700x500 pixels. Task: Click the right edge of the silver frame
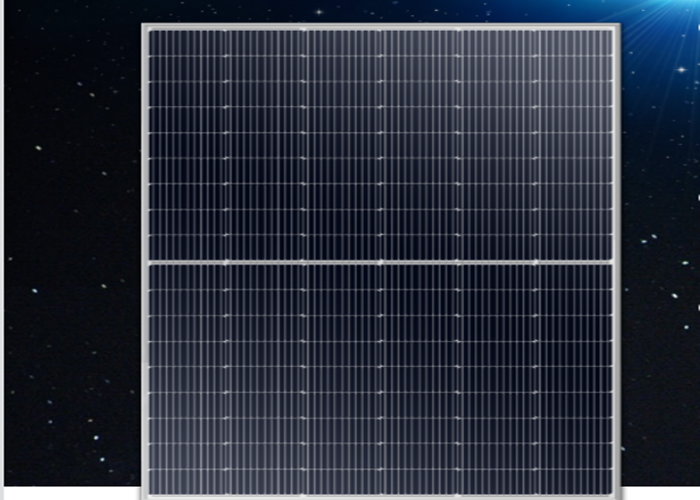point(616,260)
